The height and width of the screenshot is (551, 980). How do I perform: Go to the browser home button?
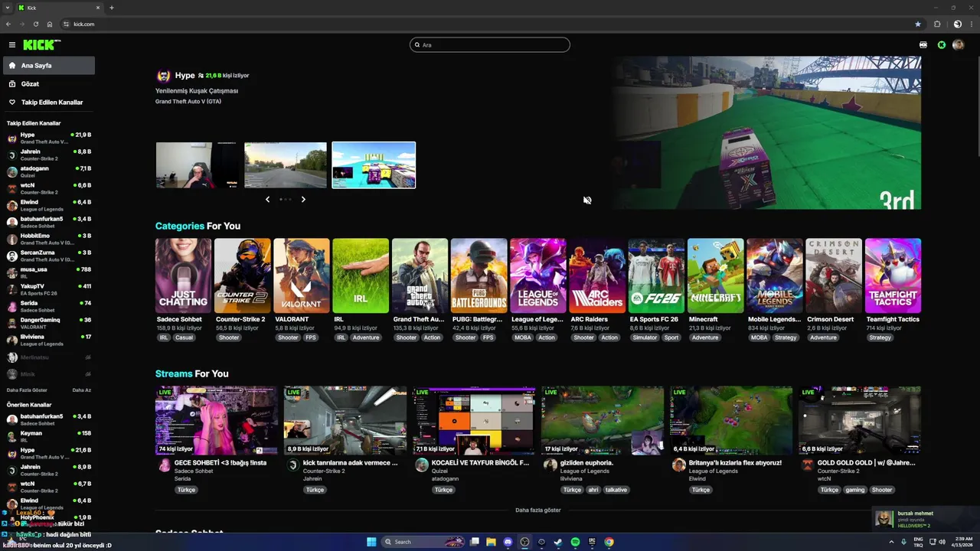50,24
